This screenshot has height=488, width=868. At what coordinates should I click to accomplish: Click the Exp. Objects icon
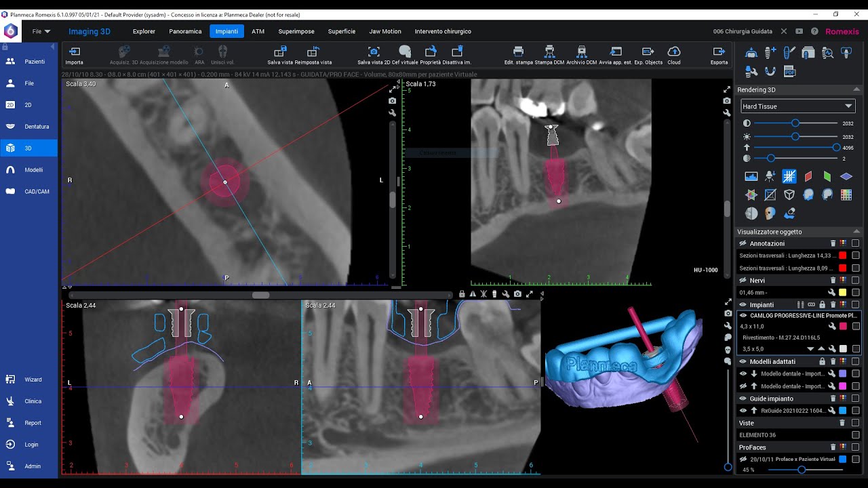(648, 52)
